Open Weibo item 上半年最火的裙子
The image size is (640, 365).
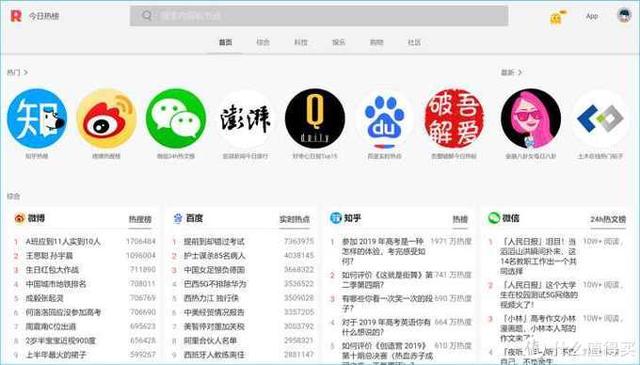pos(56,355)
